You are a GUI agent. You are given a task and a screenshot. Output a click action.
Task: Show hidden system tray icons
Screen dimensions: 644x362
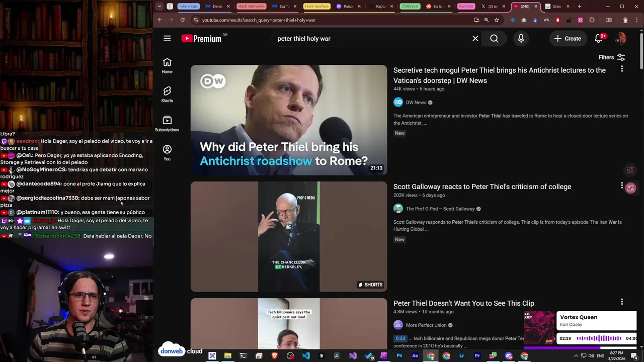pyautogui.click(x=576, y=356)
